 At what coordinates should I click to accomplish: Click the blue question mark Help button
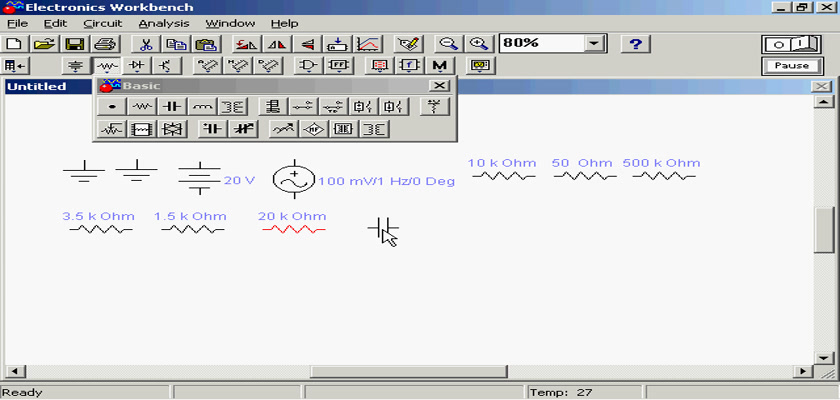coord(636,44)
